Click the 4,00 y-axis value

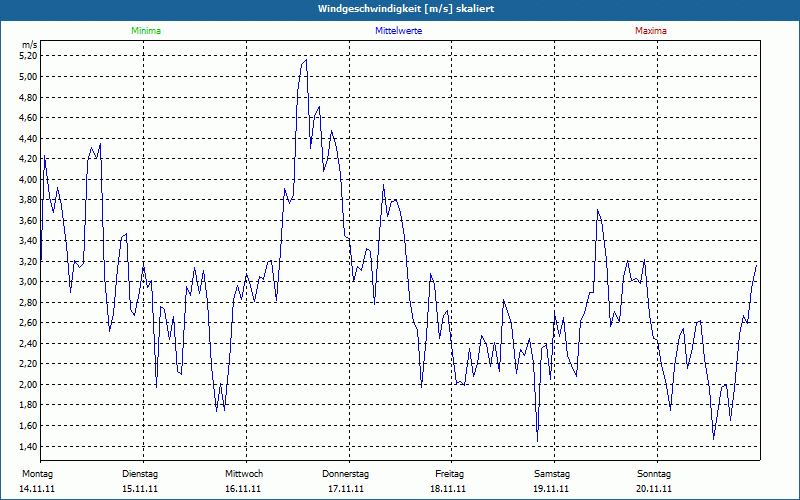click(x=28, y=179)
